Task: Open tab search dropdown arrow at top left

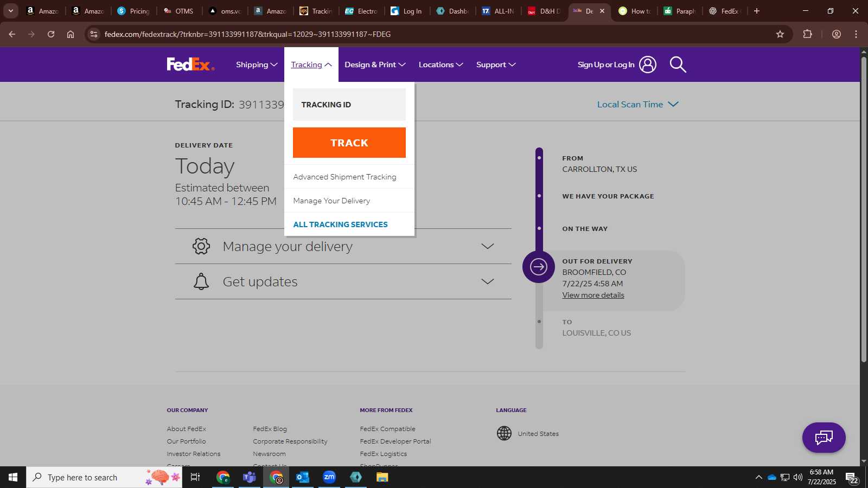Action: click(10, 11)
